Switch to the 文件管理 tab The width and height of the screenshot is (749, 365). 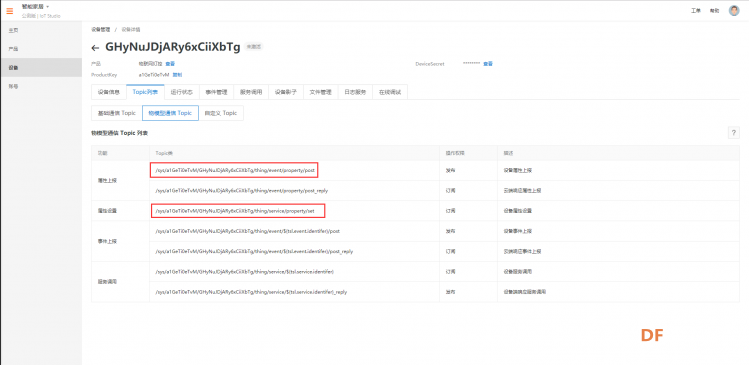point(321,92)
